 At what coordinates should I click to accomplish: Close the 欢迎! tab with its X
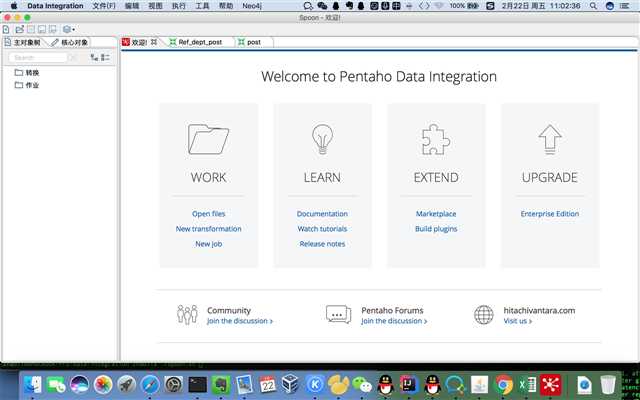click(154, 42)
